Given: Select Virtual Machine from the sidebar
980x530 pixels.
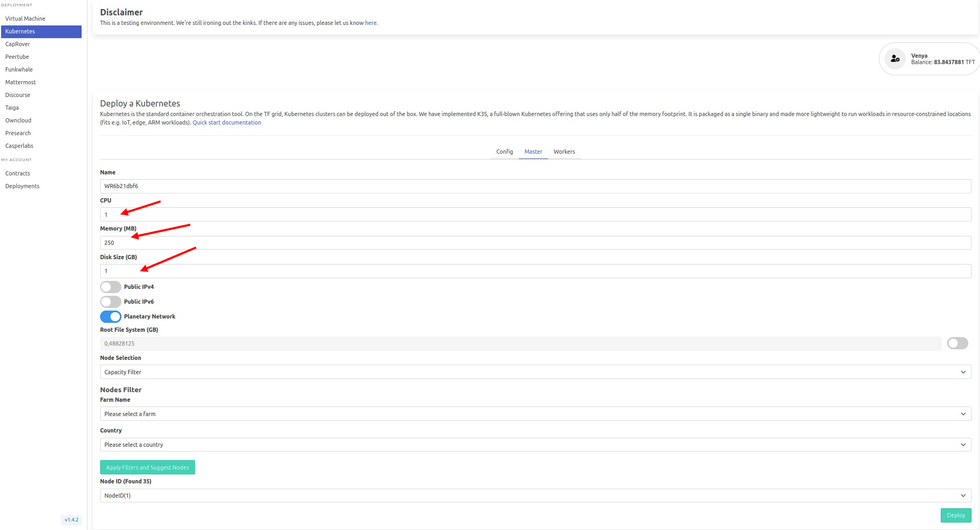Looking at the screenshot, I should [x=24, y=18].
